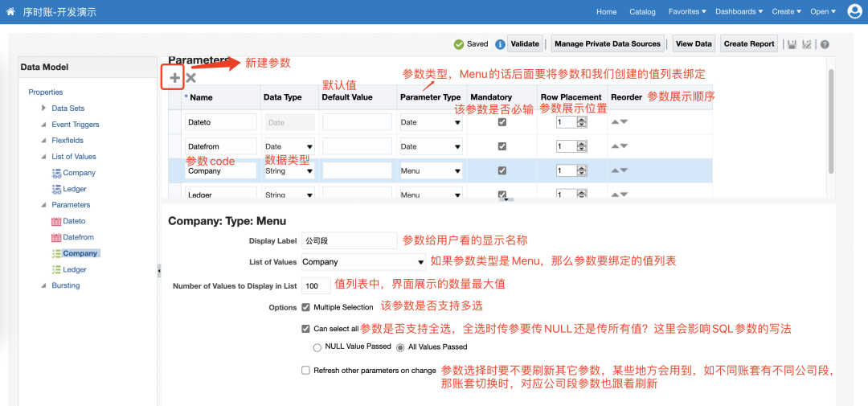Open the Open menu in header
This screenshot has height=406, width=868.
tap(823, 11)
